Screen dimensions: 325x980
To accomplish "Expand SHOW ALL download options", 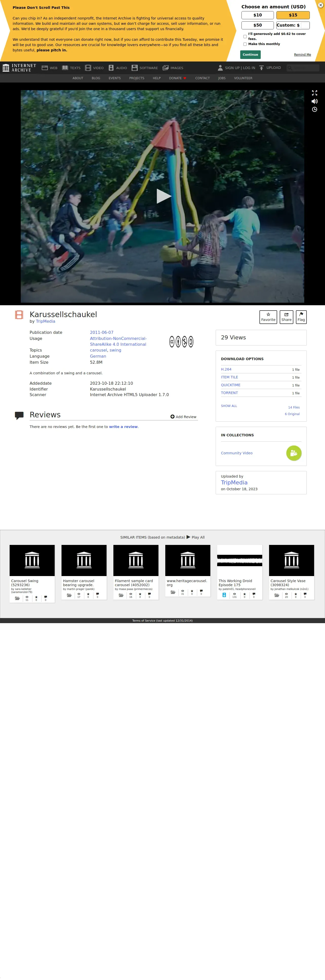I will pos(229,406).
